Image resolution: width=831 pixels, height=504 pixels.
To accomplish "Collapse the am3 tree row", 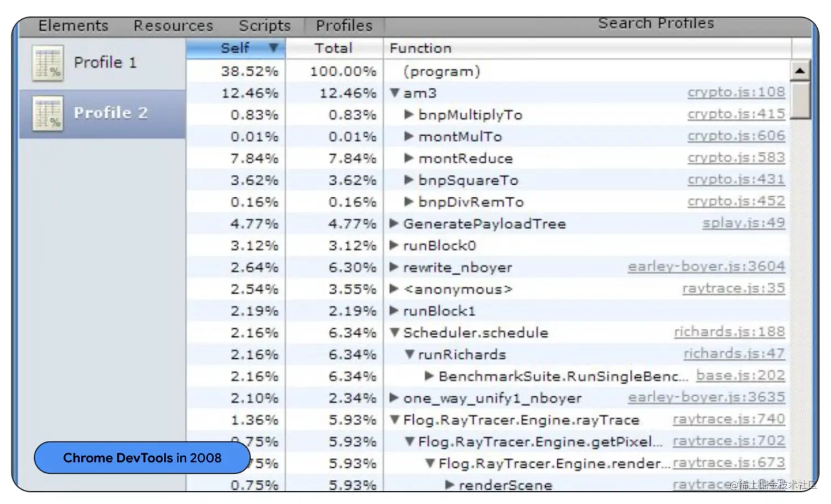I will (x=394, y=93).
